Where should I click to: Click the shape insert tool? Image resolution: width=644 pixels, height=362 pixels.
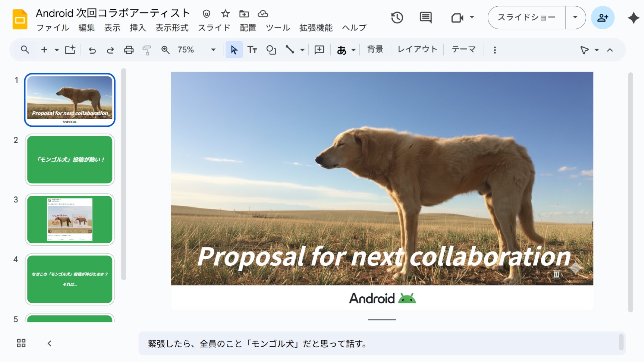271,50
